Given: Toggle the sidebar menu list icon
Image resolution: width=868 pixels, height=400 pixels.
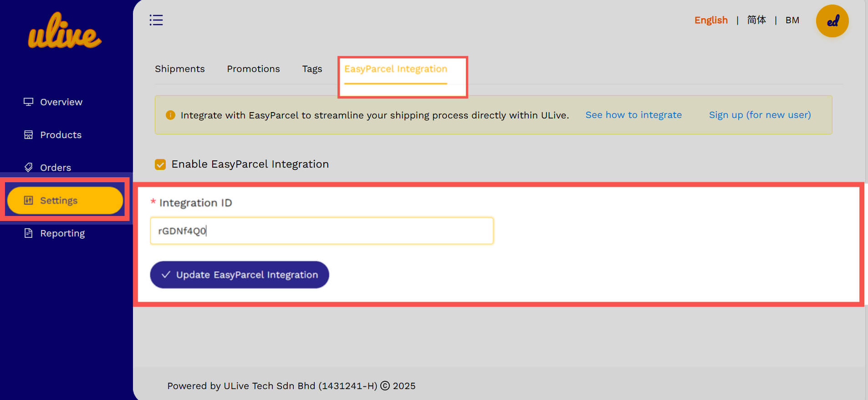Looking at the screenshot, I should [156, 20].
